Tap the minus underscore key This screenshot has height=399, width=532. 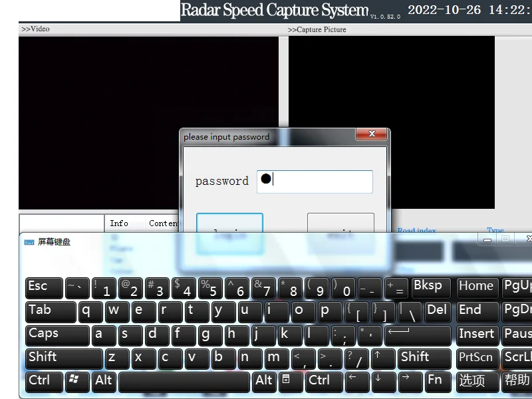point(370,288)
